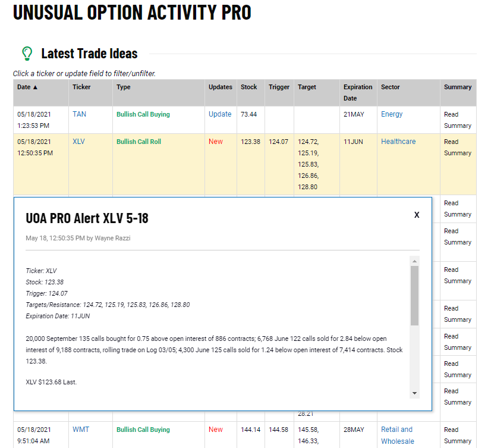Viewport: 491px width, 448px height.
Task: Sort by the Ticker column header
Action: point(81,87)
